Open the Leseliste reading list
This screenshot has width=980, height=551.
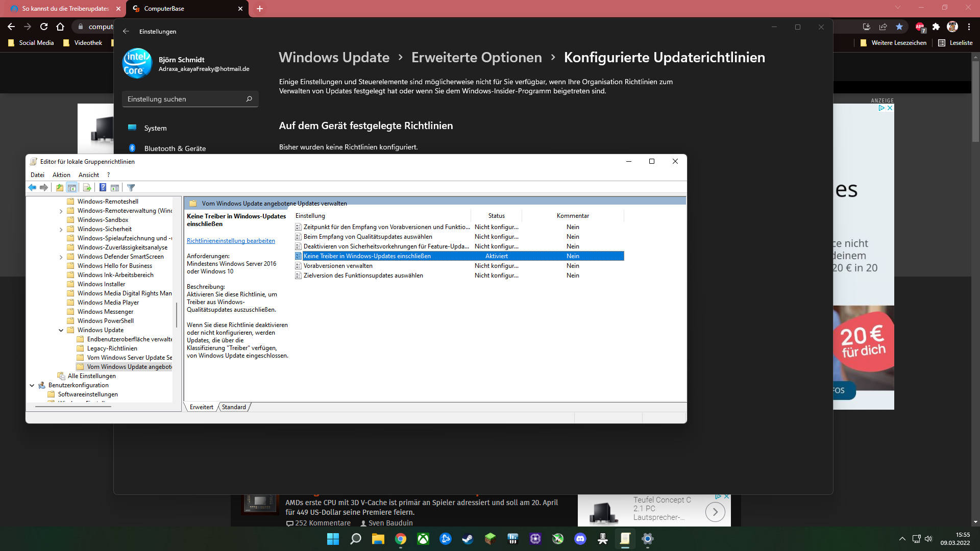955,43
